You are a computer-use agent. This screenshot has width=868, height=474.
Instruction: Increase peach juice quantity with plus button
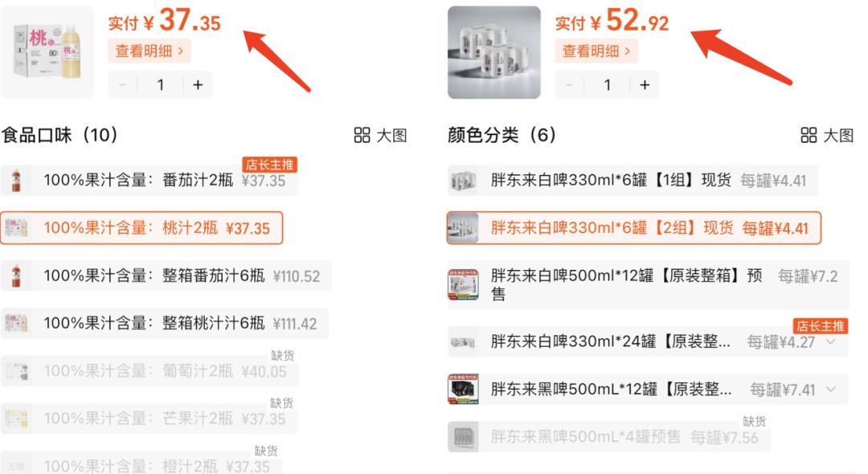coord(198,84)
